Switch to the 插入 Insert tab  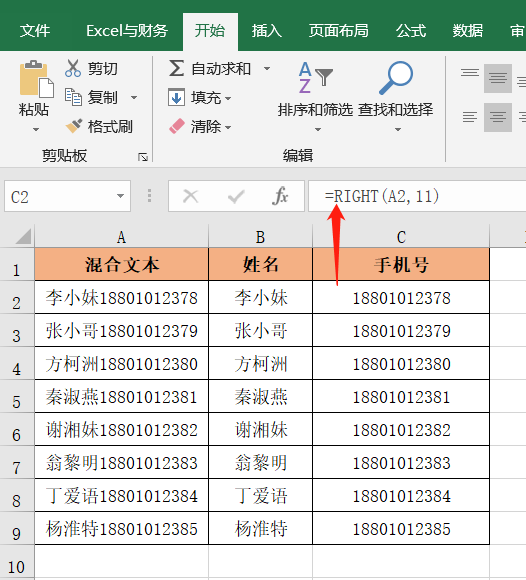[267, 31]
